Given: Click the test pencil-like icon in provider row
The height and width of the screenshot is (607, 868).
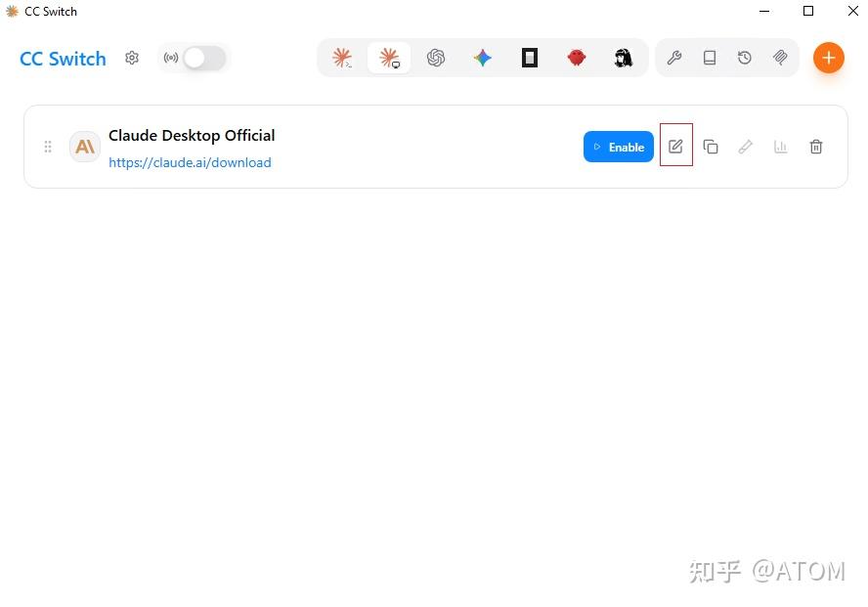Looking at the screenshot, I should tap(745, 147).
